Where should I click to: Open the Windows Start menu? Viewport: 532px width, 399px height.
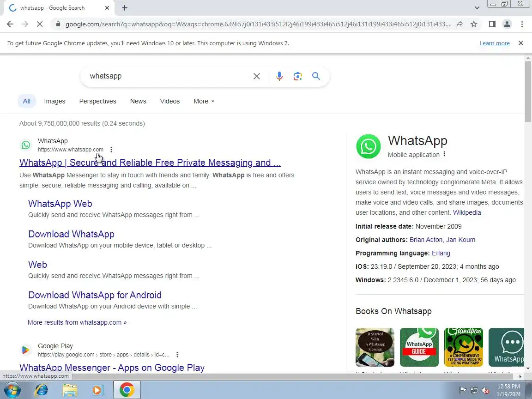pyautogui.click(x=12, y=390)
